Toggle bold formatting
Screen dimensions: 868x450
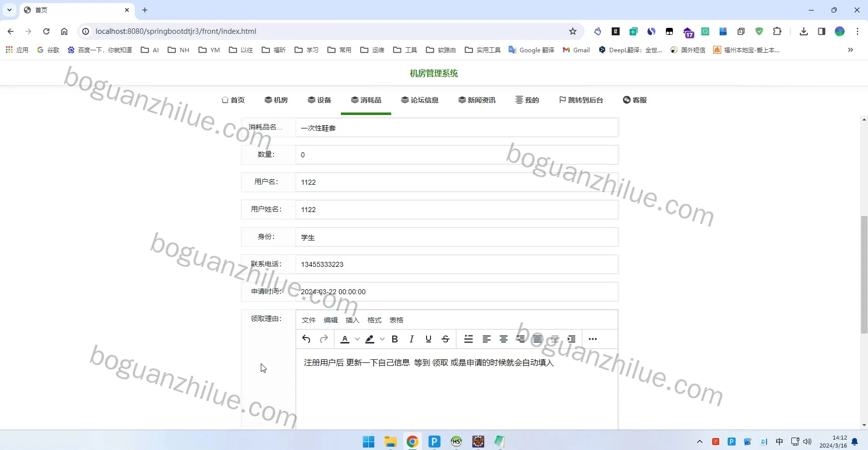(395, 339)
